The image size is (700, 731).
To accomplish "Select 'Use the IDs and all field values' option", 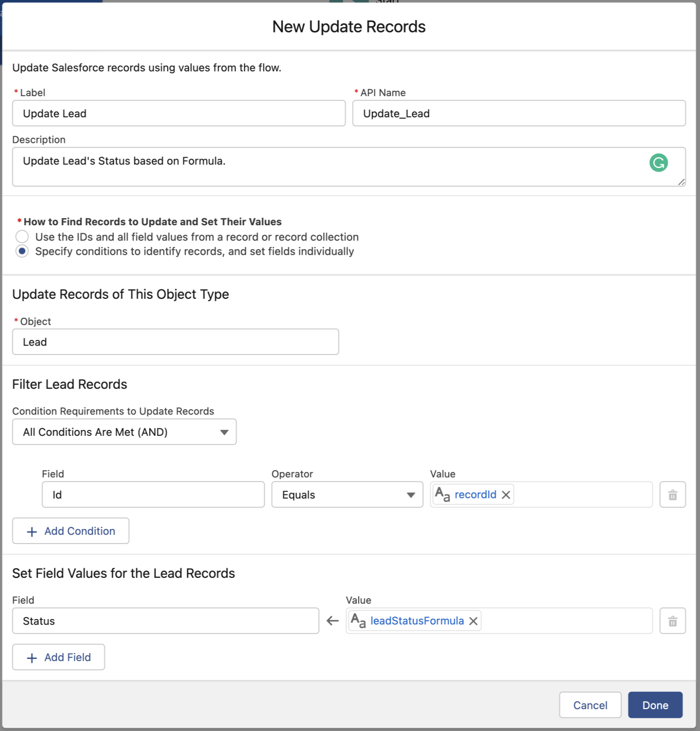I will tap(22, 237).
